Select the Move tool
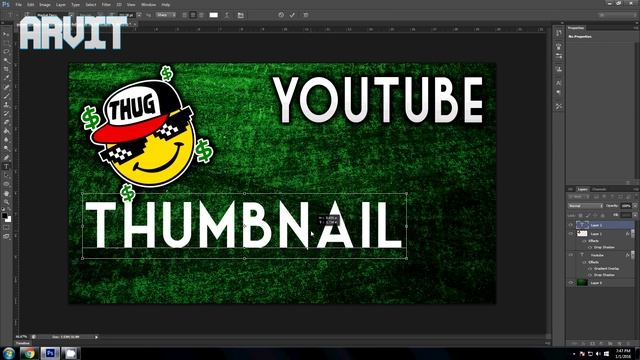Image resolution: width=640 pixels, height=360 pixels. [x=6, y=34]
